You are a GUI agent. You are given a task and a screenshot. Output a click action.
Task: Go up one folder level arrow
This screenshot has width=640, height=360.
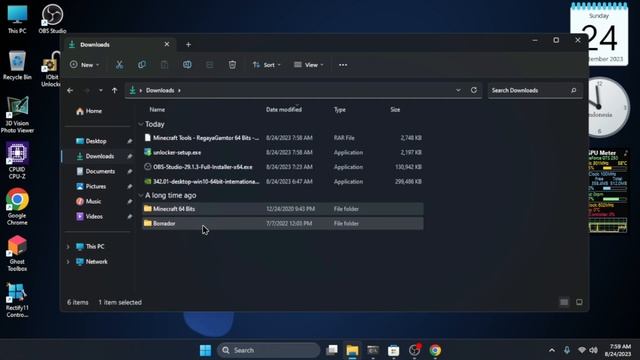tap(115, 90)
